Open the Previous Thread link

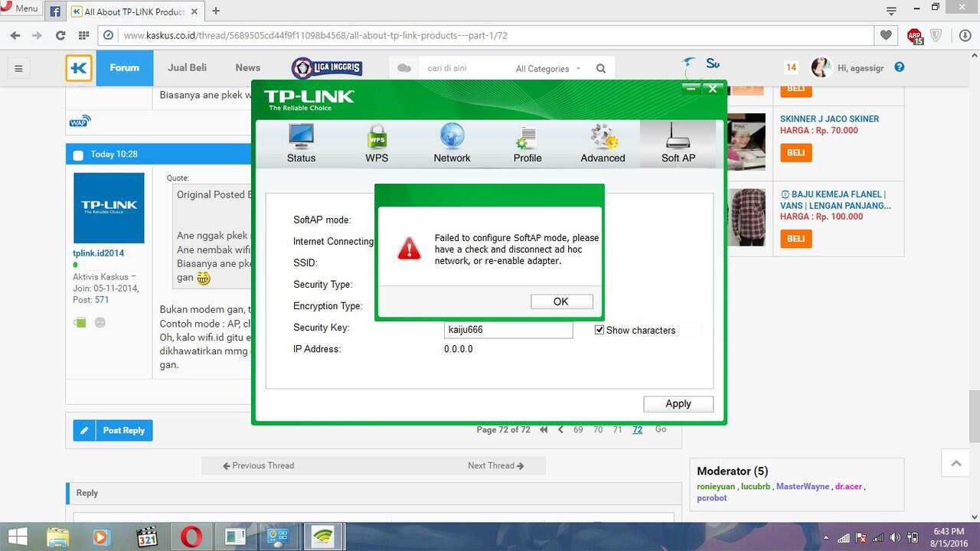(258, 465)
